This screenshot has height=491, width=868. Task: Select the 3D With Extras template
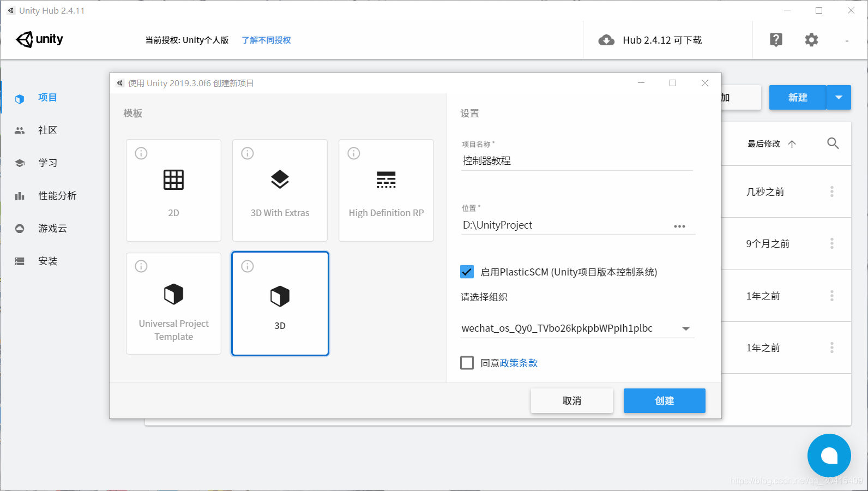(x=280, y=190)
